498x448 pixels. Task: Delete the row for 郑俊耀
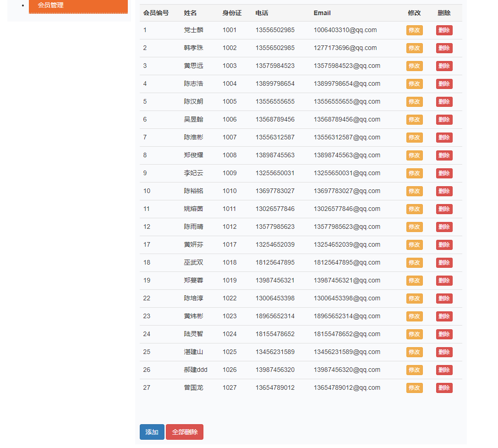[x=444, y=155]
